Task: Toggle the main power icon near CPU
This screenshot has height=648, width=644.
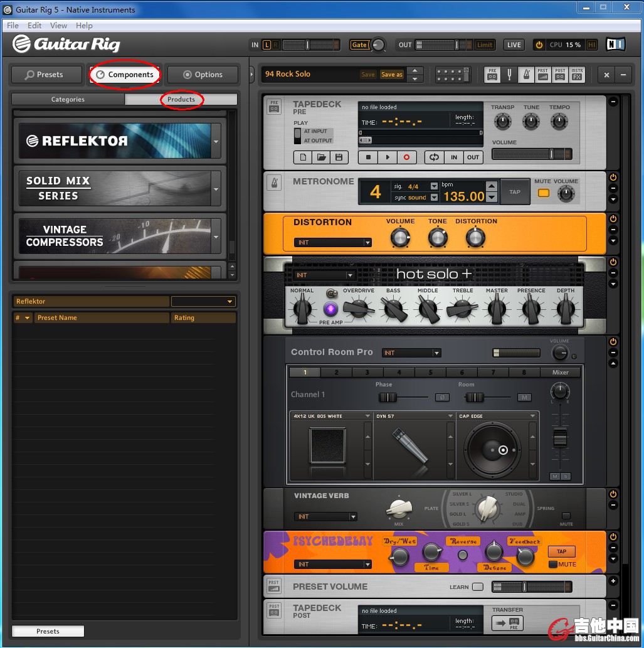Action: point(539,45)
